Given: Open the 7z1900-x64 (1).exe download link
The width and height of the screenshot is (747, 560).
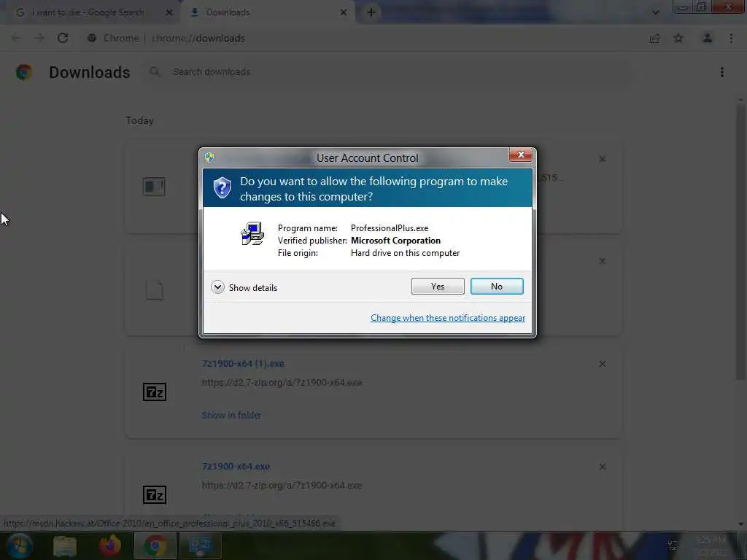Looking at the screenshot, I should tap(243, 363).
